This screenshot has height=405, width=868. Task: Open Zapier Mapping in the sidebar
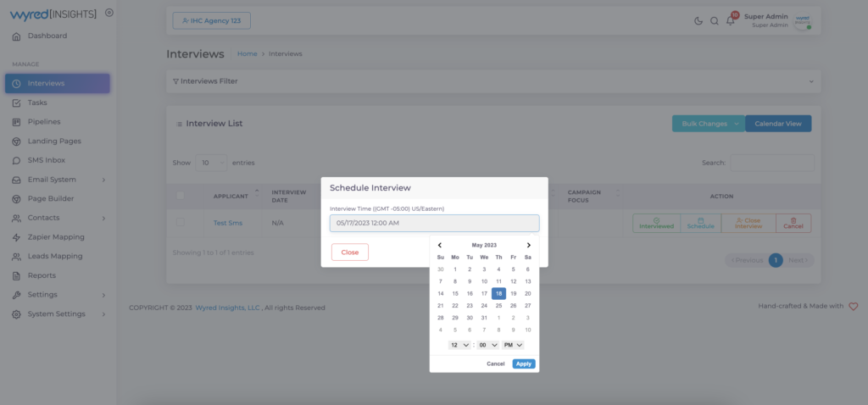coord(58,237)
